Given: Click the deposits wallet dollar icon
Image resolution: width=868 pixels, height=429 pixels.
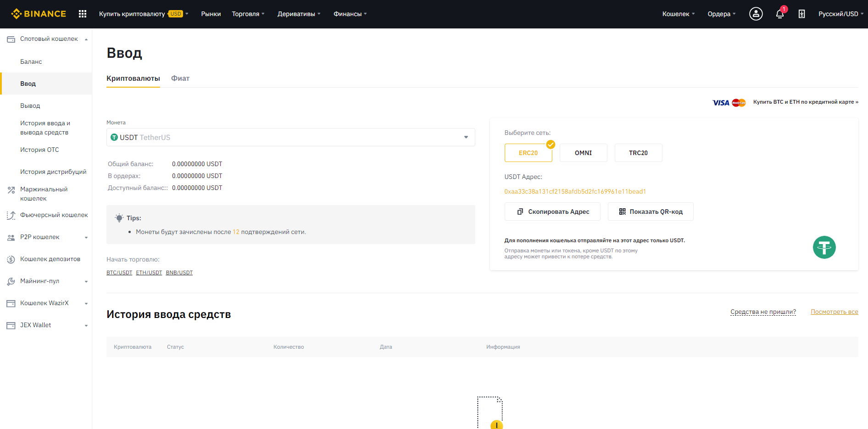Looking at the screenshot, I should pyautogui.click(x=11, y=260).
